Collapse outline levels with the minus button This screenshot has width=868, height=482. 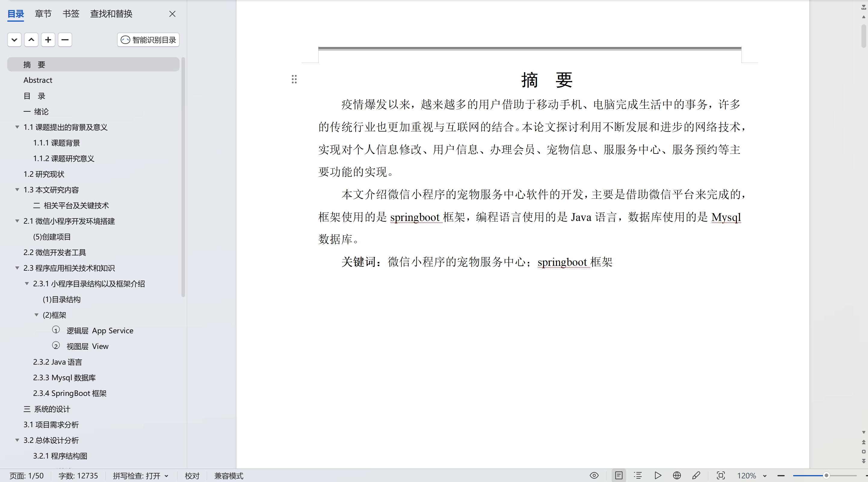point(65,40)
